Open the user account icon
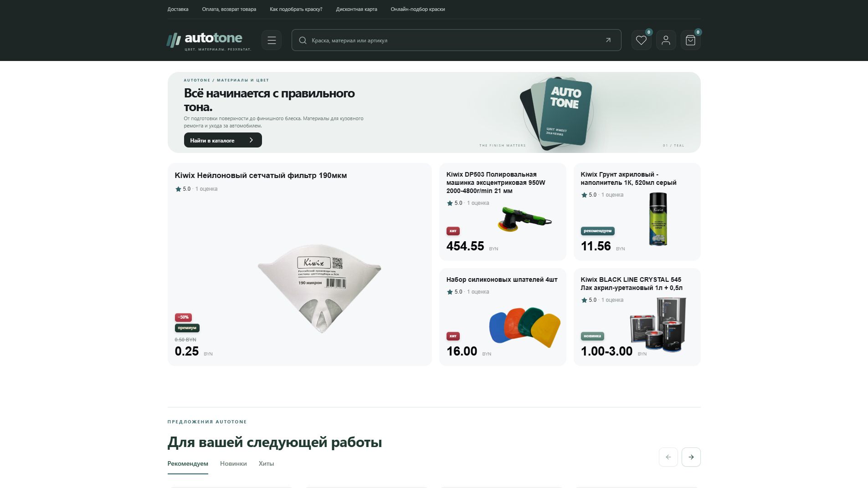 pos(666,40)
